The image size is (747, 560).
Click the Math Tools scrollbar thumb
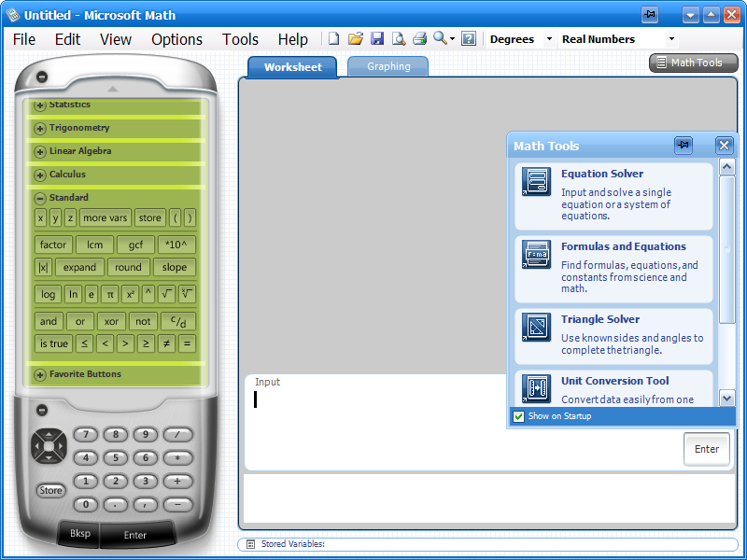pos(726,249)
